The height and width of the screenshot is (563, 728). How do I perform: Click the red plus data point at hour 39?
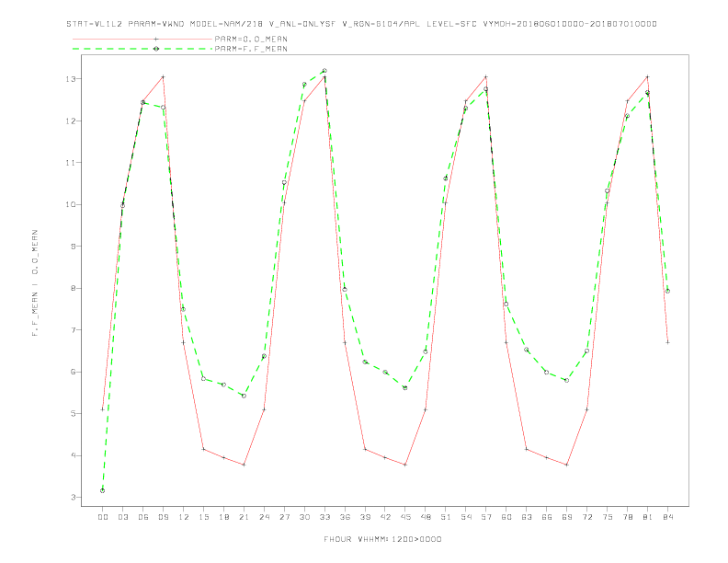click(365, 449)
